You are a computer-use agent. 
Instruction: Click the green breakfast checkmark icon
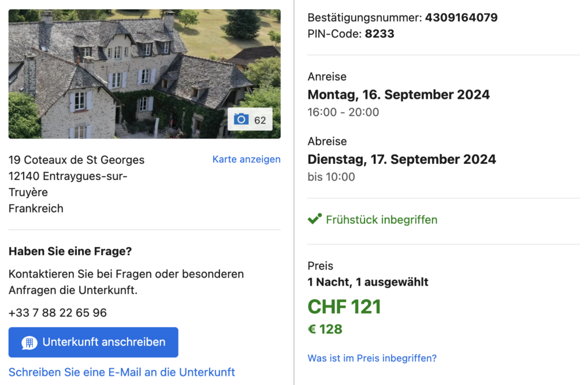[x=315, y=219]
